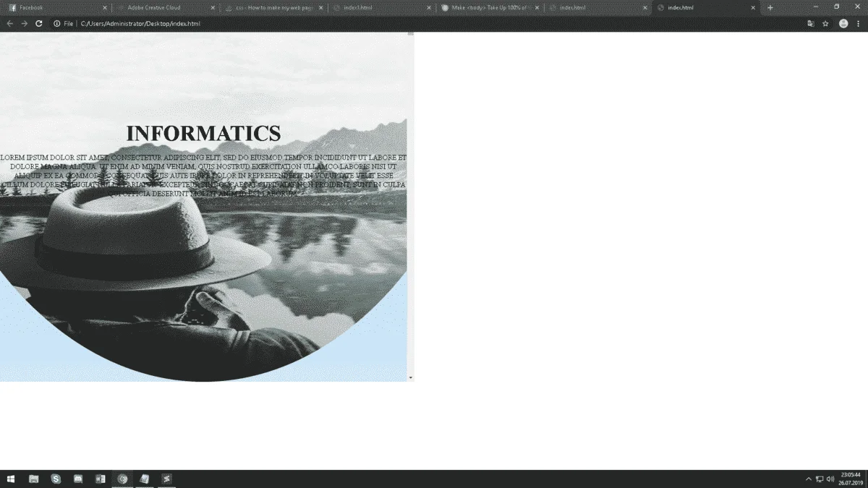Image resolution: width=868 pixels, height=488 pixels.
Task: Open the Chrome three-dot menu
Action: [859, 24]
